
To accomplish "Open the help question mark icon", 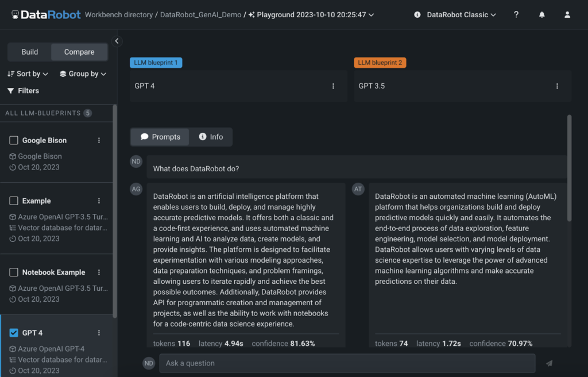I will (x=516, y=14).
